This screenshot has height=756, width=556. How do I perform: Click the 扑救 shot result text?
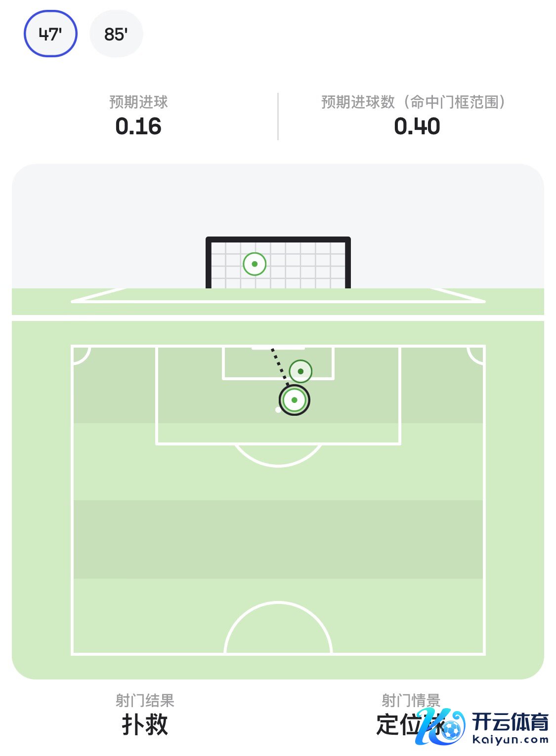coord(145,724)
